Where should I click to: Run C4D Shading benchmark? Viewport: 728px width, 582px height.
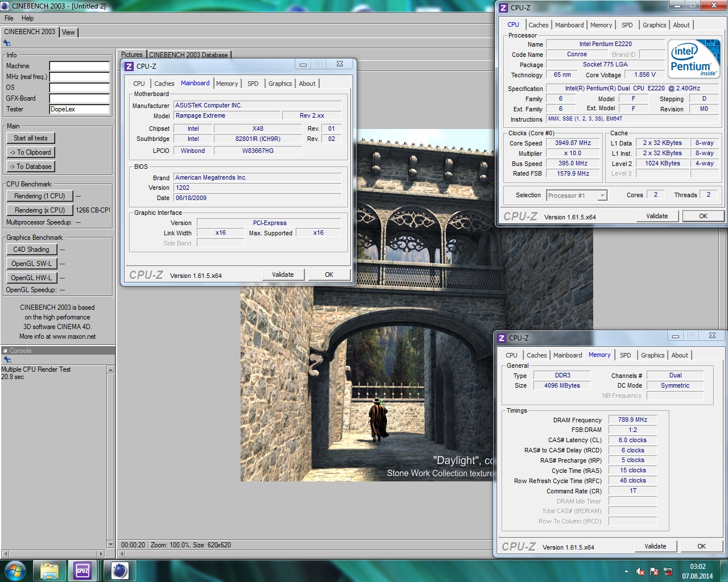31,250
